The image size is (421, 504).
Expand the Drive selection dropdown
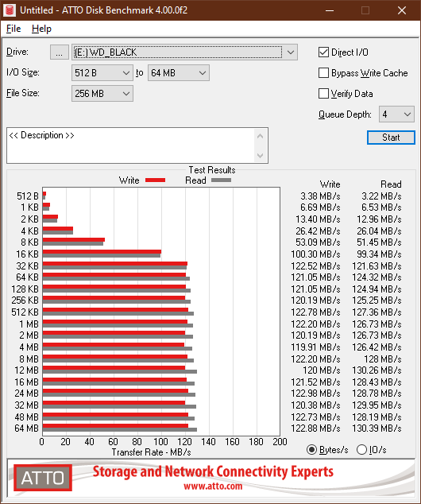[x=184, y=52]
